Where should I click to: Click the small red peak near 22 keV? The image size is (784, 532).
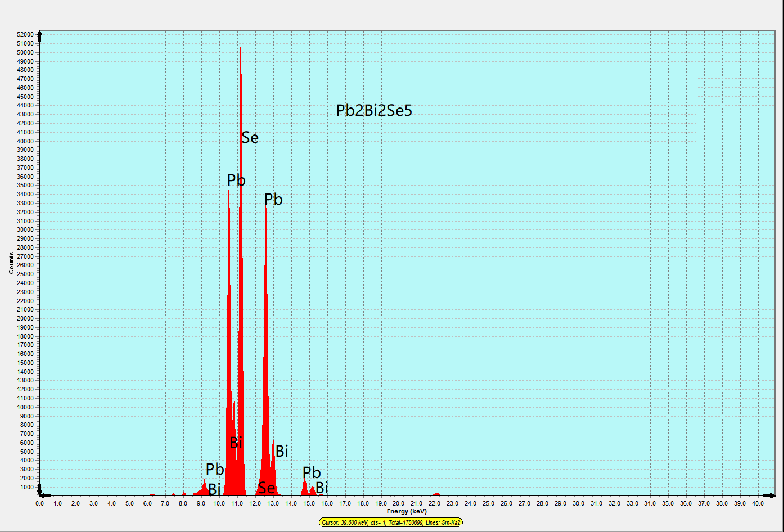pyautogui.click(x=436, y=494)
